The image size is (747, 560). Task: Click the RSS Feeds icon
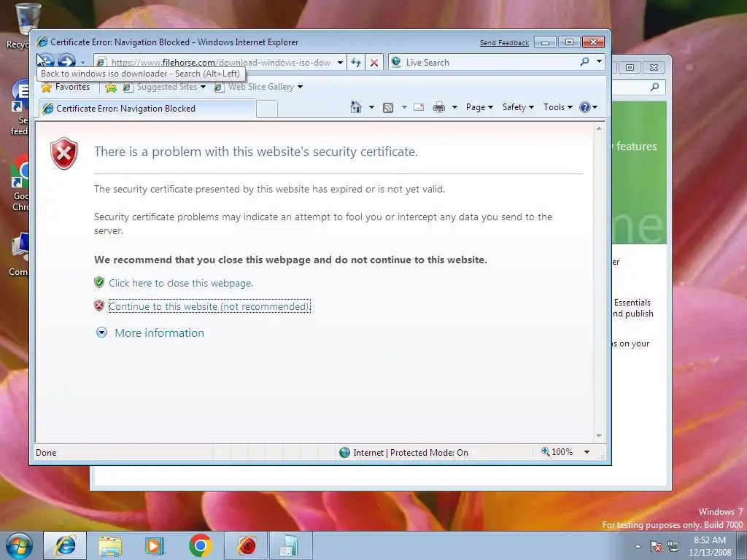(388, 108)
